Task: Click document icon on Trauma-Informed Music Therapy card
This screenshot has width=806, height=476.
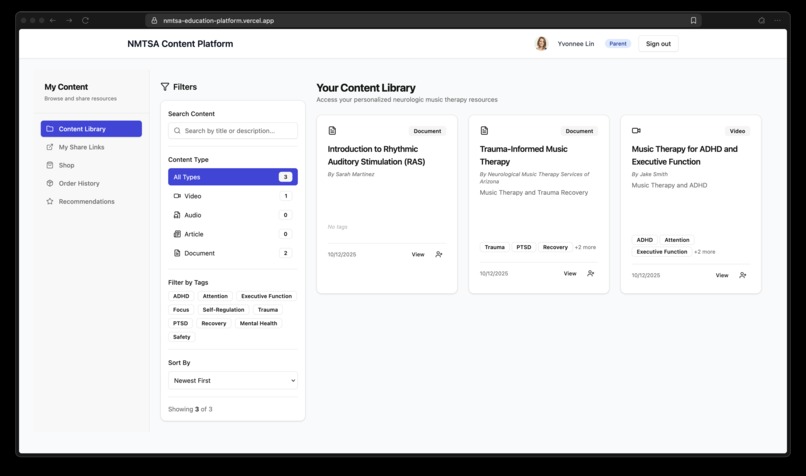Action: (x=484, y=131)
